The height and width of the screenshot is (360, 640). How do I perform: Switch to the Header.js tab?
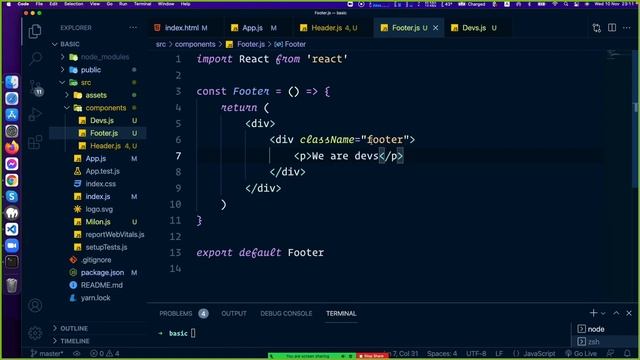pos(333,28)
